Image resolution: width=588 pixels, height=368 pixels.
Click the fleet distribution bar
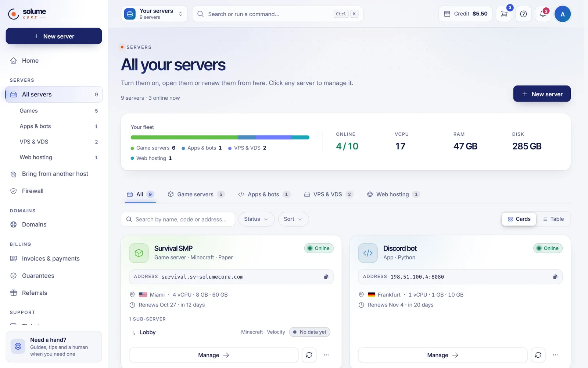(220, 137)
